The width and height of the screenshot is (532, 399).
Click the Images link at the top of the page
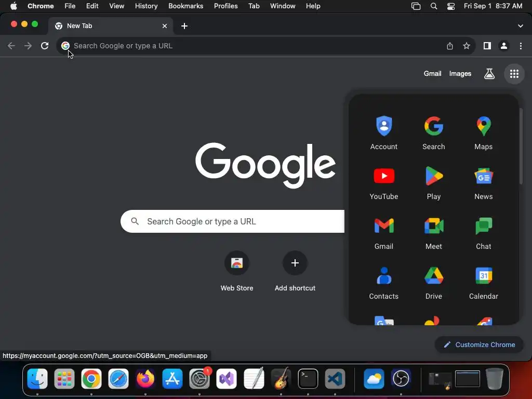click(460, 74)
